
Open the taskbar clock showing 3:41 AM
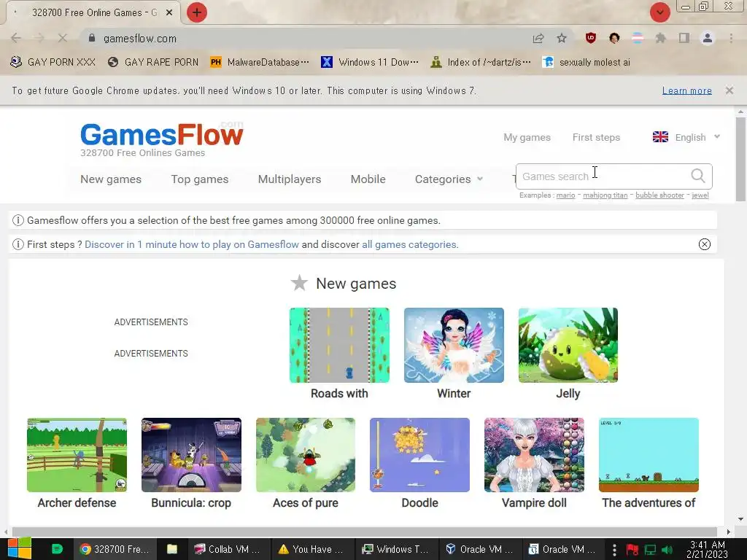(708, 549)
